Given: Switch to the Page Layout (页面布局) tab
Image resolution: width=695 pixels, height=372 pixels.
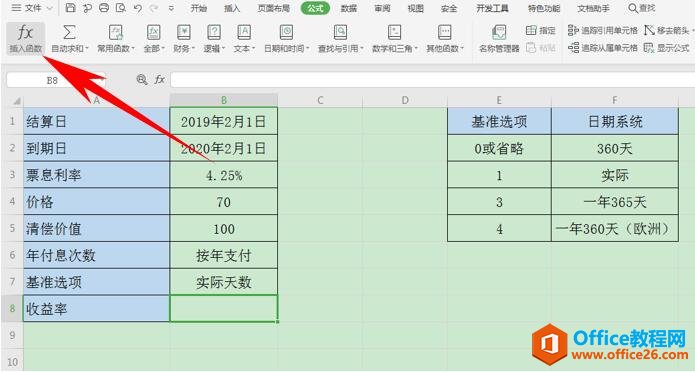Looking at the screenshot, I should point(273,8).
